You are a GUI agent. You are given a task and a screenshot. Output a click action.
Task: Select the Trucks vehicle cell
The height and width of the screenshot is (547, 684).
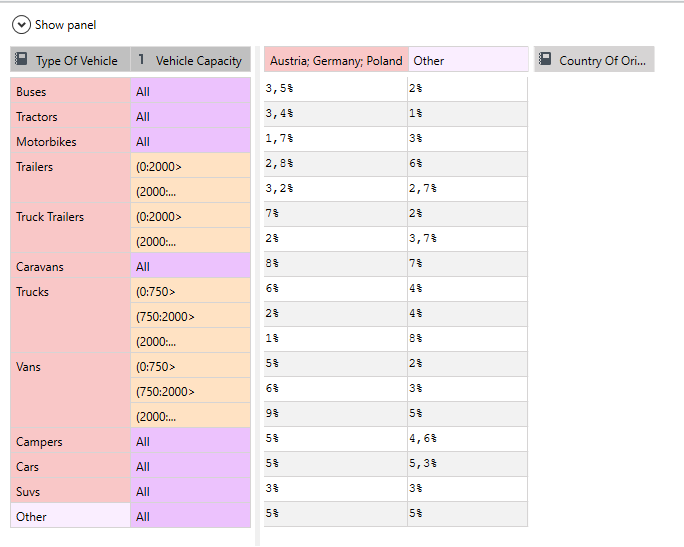(x=71, y=315)
